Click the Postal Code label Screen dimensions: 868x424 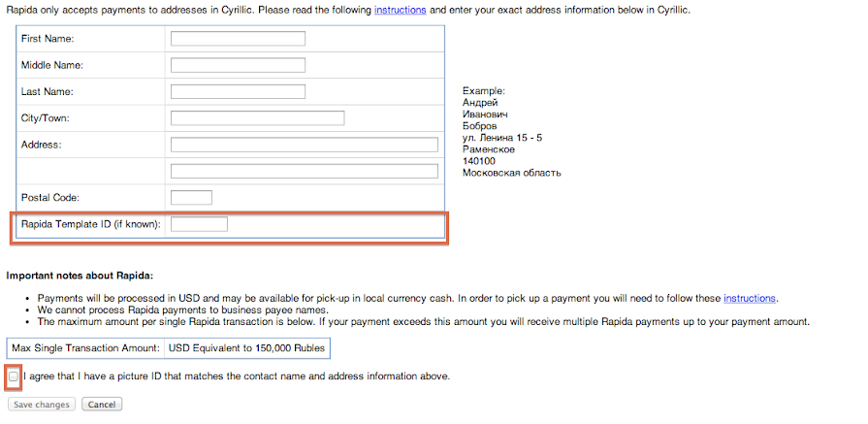48,198
